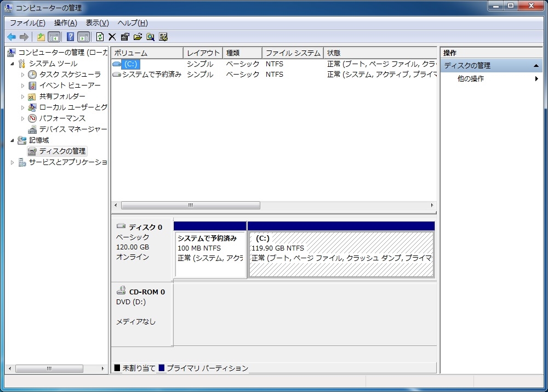Toggle the console tree pane button
This screenshot has width=548, height=392.
(54, 37)
